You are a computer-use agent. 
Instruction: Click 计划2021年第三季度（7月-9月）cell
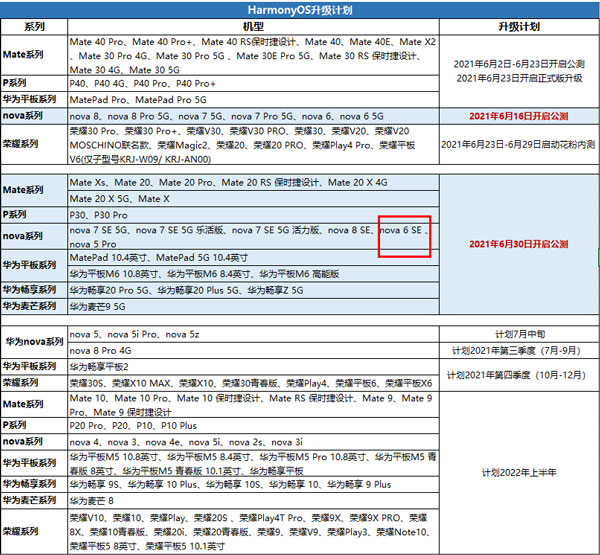[x=519, y=350]
